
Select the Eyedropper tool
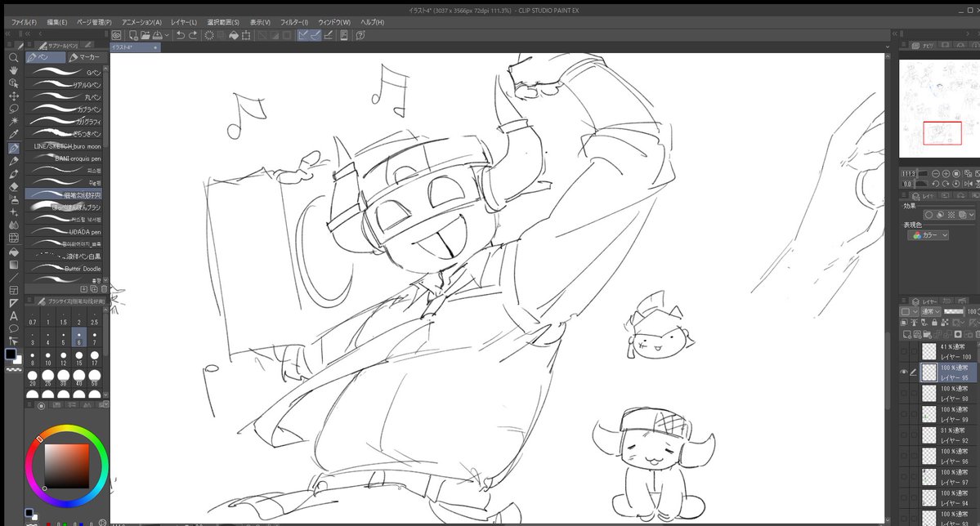coord(13,134)
